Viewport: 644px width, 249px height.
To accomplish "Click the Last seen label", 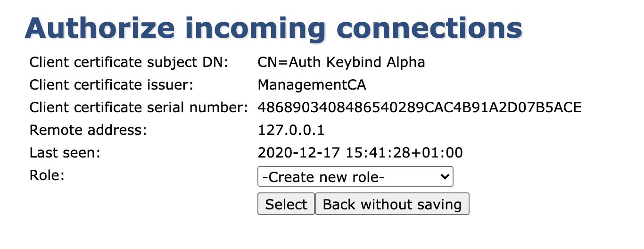I will tap(65, 153).
